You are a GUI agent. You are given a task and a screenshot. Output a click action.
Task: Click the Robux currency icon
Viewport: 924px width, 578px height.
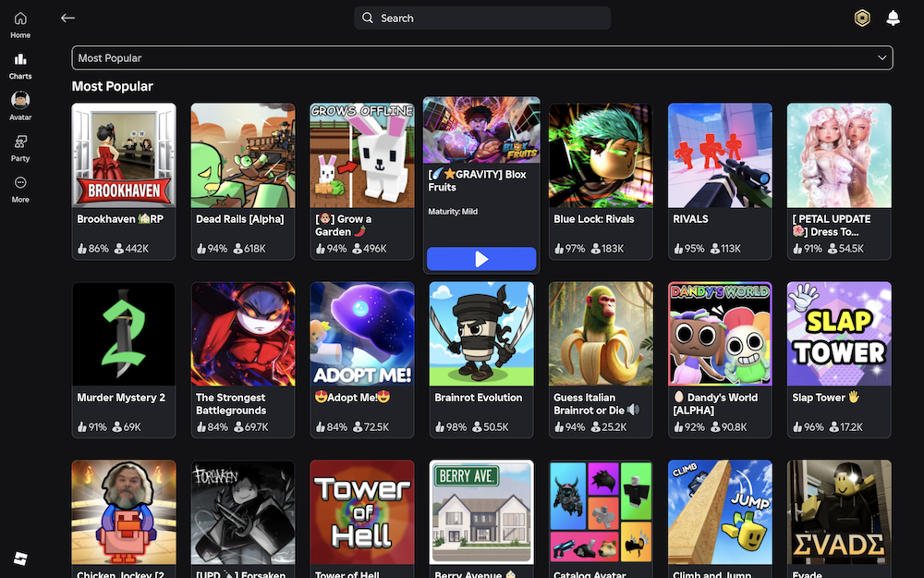[x=862, y=18]
